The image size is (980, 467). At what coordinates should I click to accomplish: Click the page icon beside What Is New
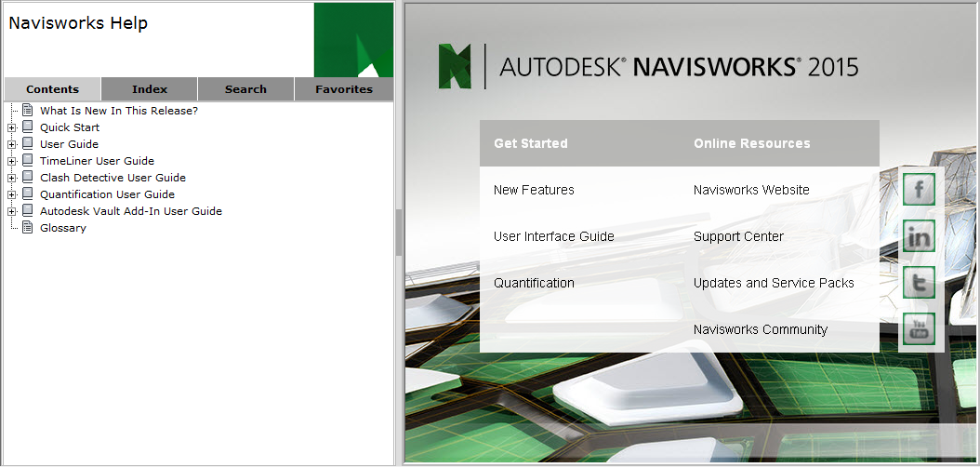pos(27,110)
